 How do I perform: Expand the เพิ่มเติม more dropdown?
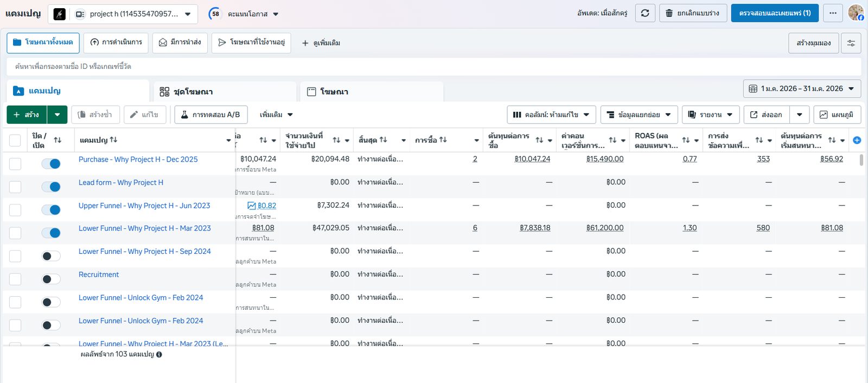click(x=276, y=114)
